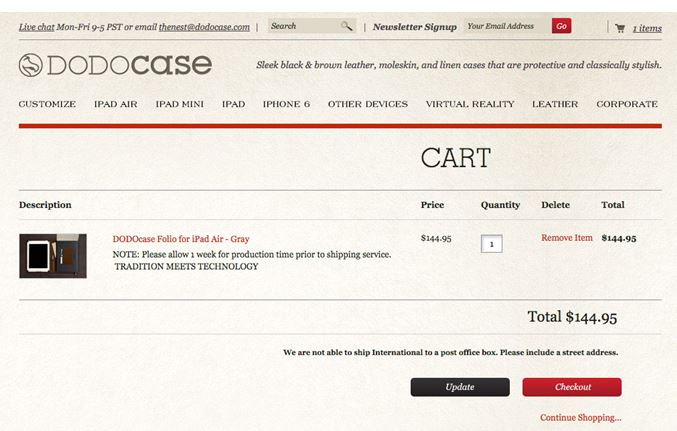Click the Quantity column header

(500, 205)
